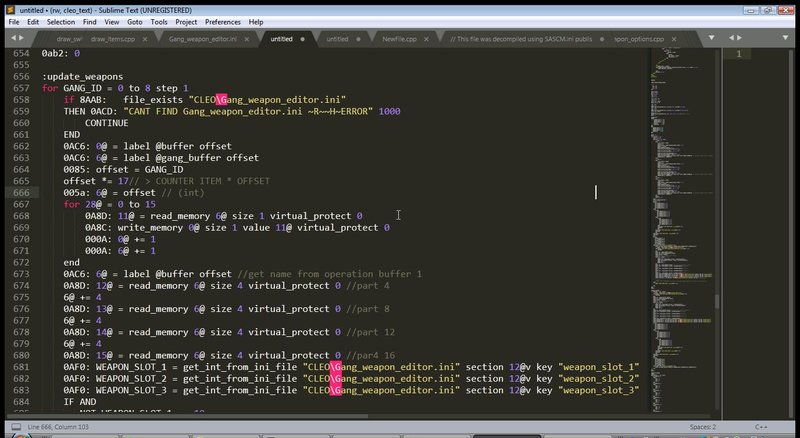Click the horizontal scrollbar below the editor

coord(186,417)
